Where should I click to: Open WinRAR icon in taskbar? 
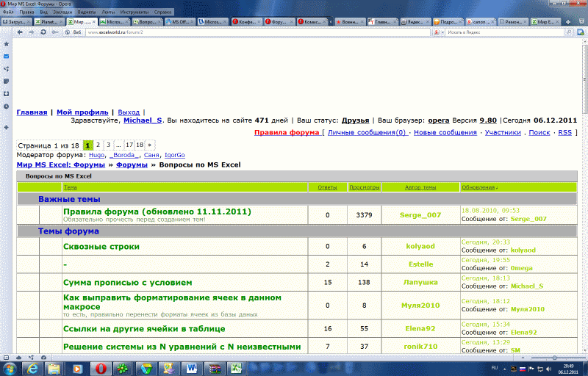[x=215, y=369]
